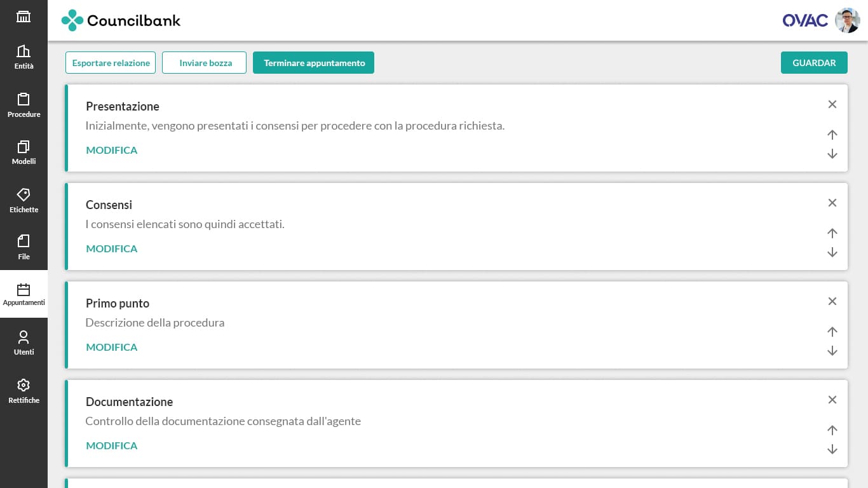The height and width of the screenshot is (488, 868).
Task: Delete the Documentazione card using its X
Action: pyautogui.click(x=832, y=400)
